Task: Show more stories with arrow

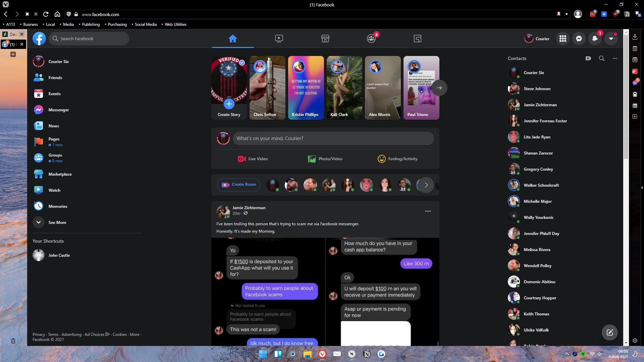Action: (439, 88)
